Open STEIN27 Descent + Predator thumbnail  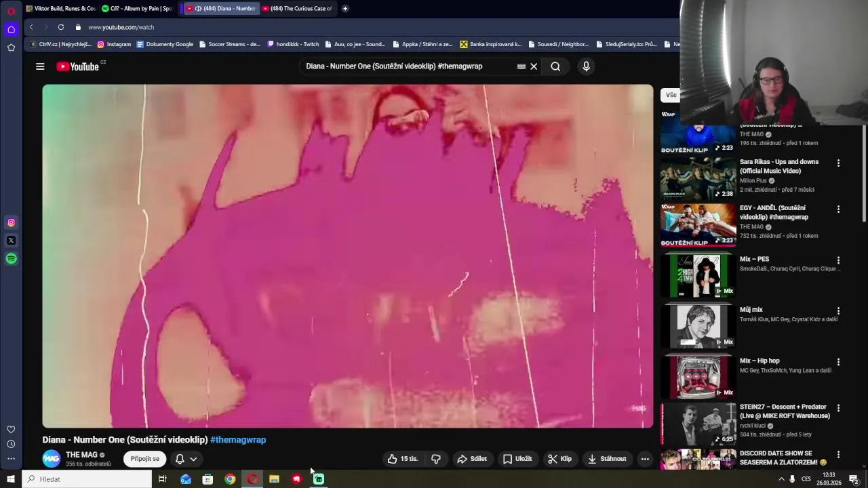(698, 424)
